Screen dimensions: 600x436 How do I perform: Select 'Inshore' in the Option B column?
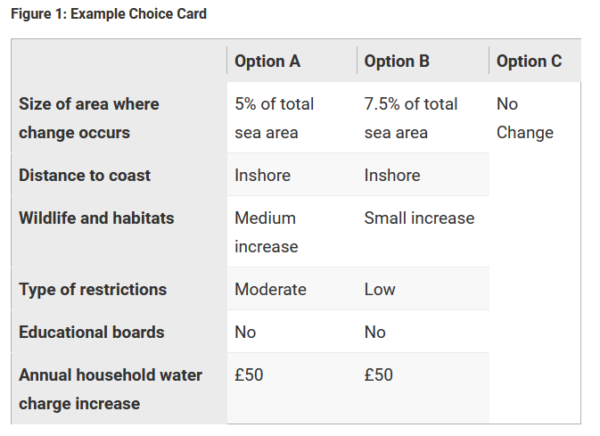tap(392, 175)
